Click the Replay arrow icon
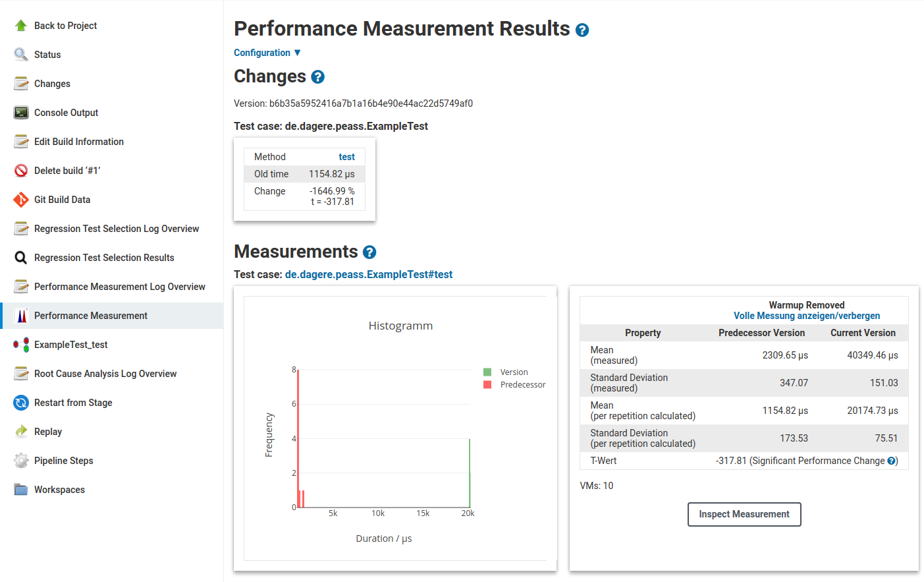The image size is (924, 582). (x=21, y=432)
